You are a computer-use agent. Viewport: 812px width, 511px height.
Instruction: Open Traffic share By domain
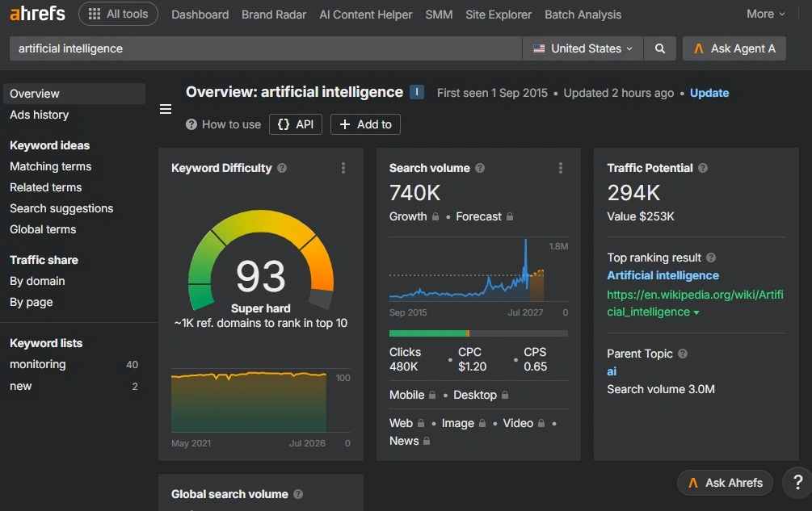point(37,281)
